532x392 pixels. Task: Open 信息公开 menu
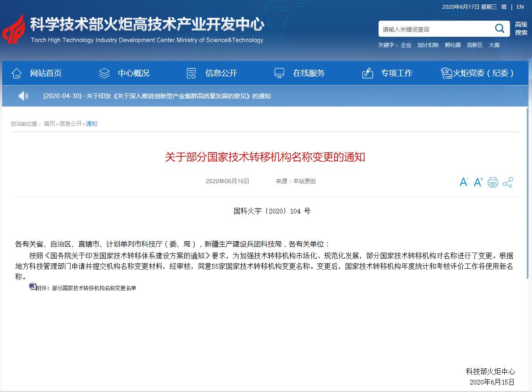tap(221, 73)
